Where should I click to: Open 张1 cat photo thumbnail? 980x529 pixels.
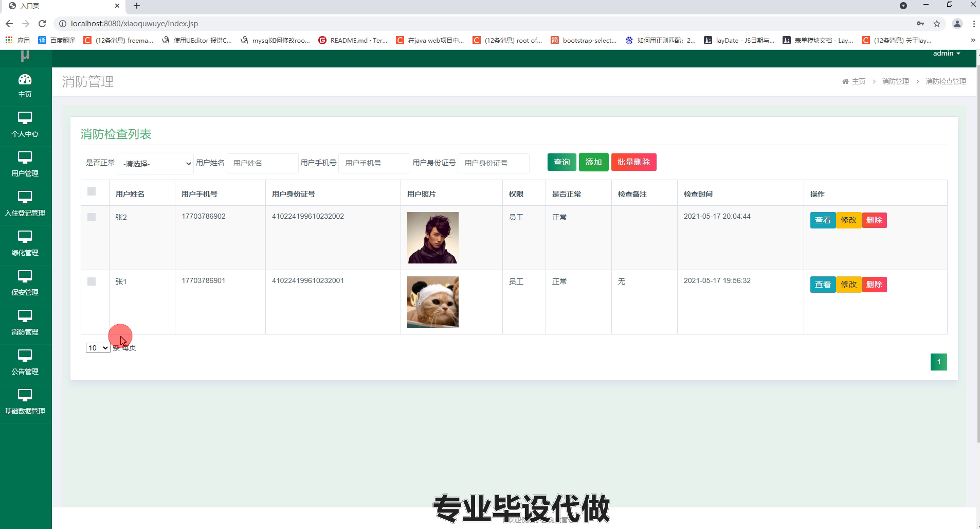[x=433, y=302]
